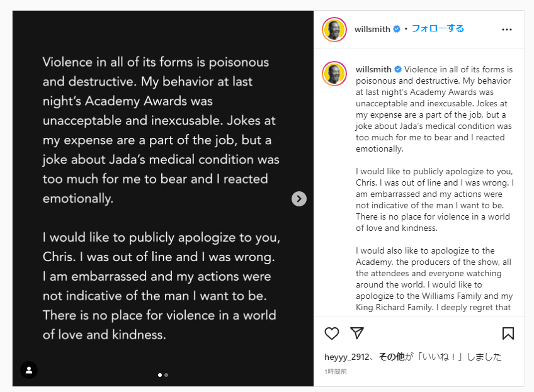Viewport: 534px width, 392px height.
Task: Open the three-dot more options menu
Action: (507, 30)
